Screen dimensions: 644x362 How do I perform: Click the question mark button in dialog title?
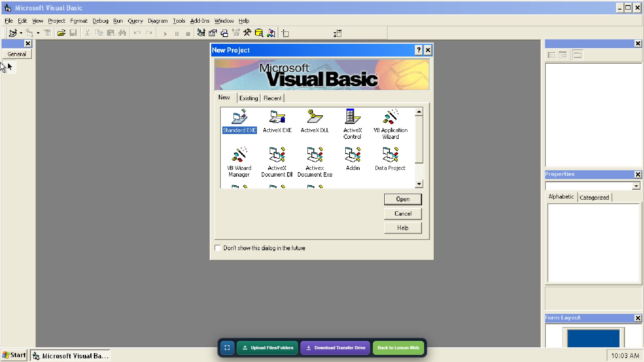point(419,50)
